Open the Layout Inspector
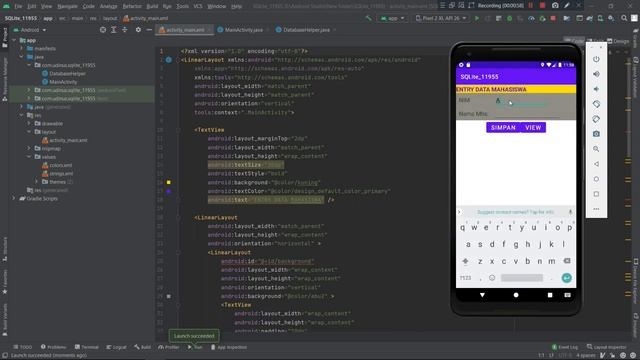 point(606,347)
